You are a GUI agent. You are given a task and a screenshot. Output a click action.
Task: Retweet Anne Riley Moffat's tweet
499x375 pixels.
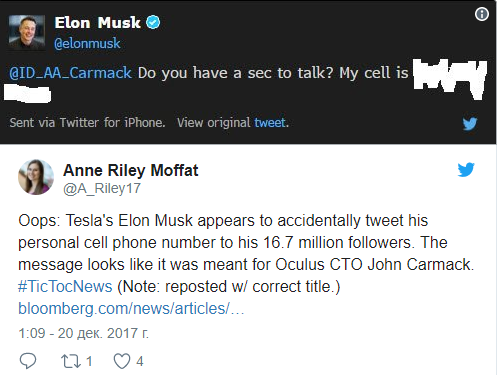coord(71,361)
